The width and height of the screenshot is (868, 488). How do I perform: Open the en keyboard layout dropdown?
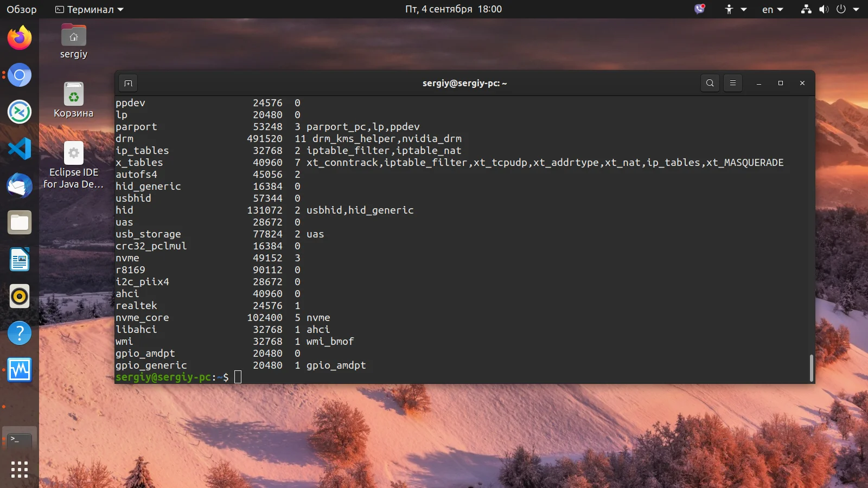point(773,9)
